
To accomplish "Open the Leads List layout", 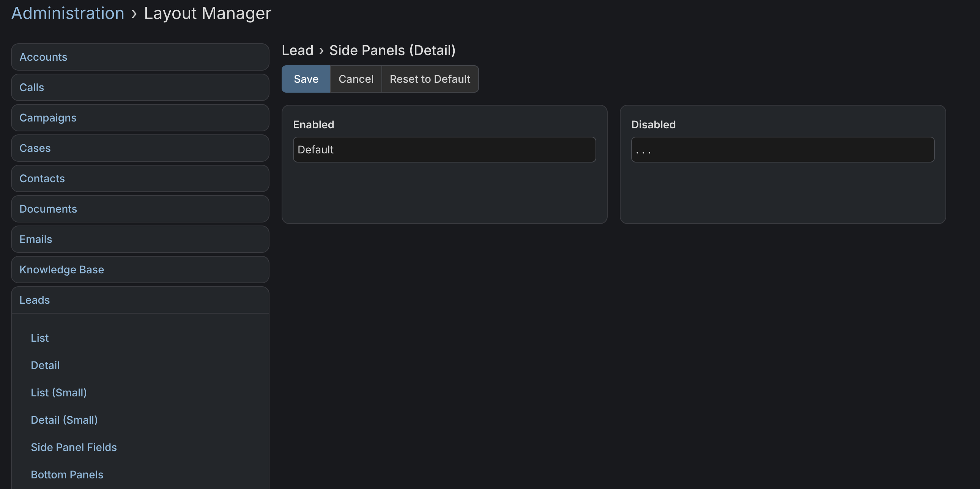I will pyautogui.click(x=39, y=338).
